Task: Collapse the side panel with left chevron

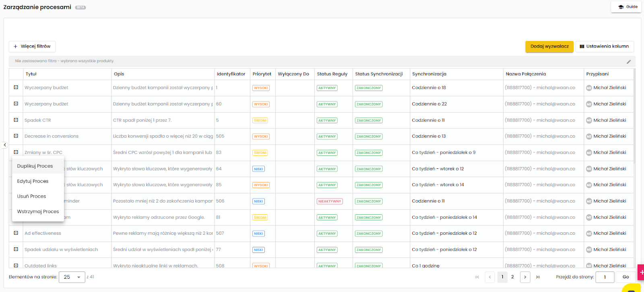Action: point(5,145)
